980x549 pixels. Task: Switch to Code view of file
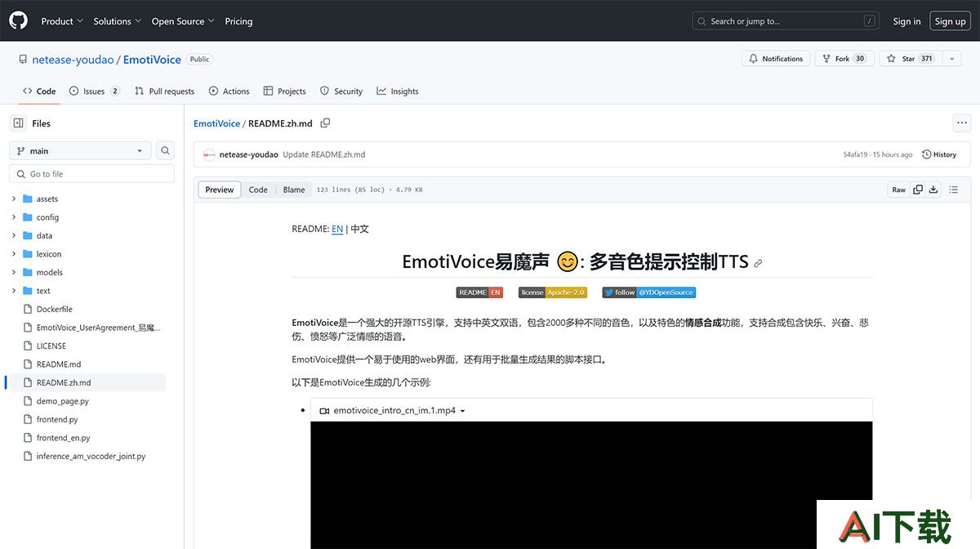258,190
